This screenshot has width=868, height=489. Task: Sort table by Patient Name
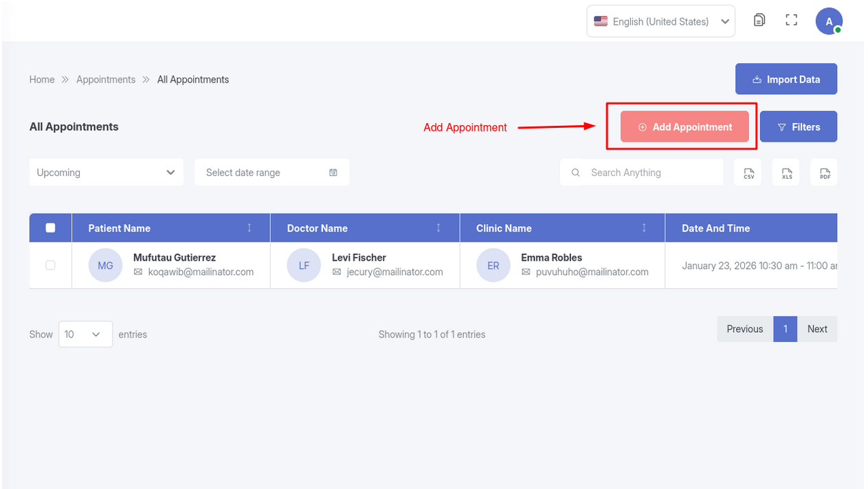point(249,228)
